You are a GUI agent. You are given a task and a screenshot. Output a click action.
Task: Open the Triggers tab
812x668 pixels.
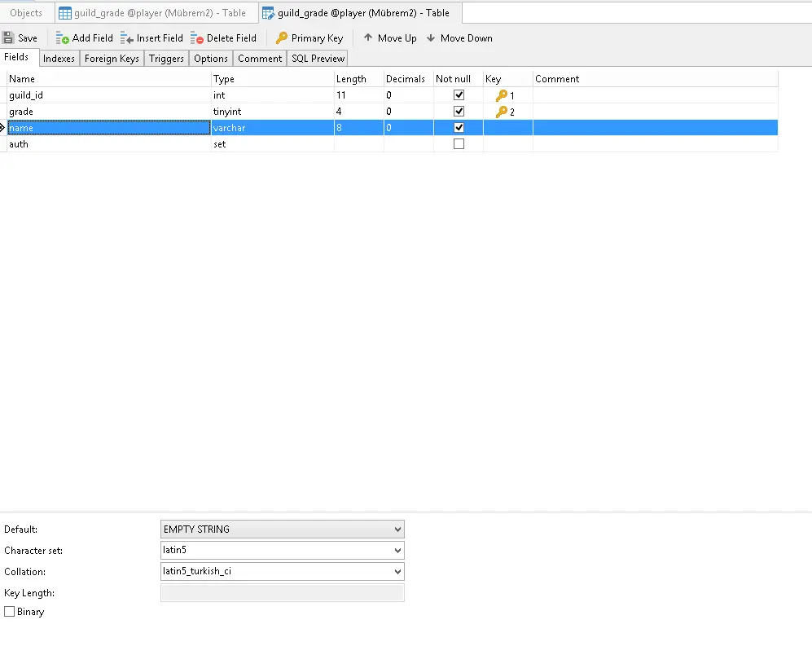click(166, 59)
